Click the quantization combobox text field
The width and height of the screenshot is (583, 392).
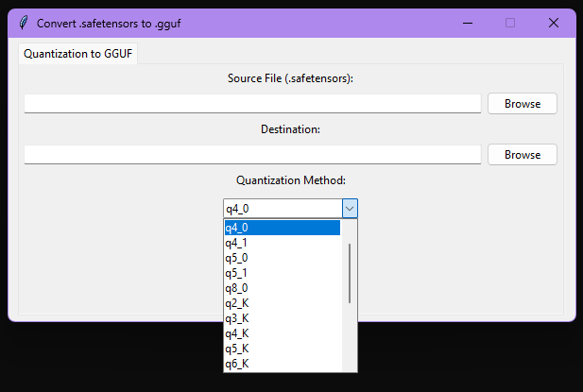281,209
